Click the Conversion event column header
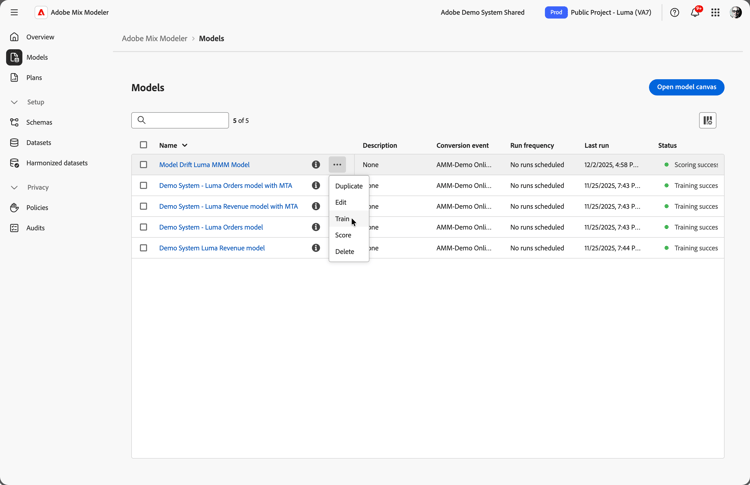This screenshot has width=750, height=485. [463, 145]
